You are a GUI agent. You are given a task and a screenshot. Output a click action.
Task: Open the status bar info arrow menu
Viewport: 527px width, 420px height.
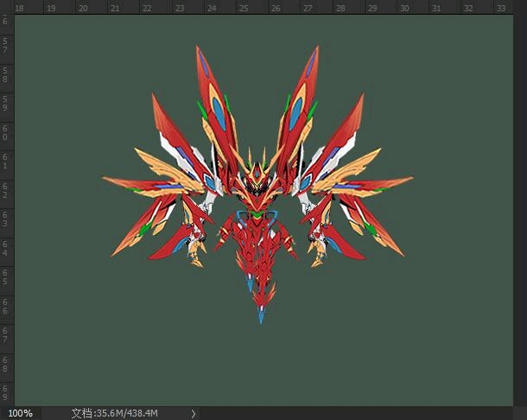(194, 413)
